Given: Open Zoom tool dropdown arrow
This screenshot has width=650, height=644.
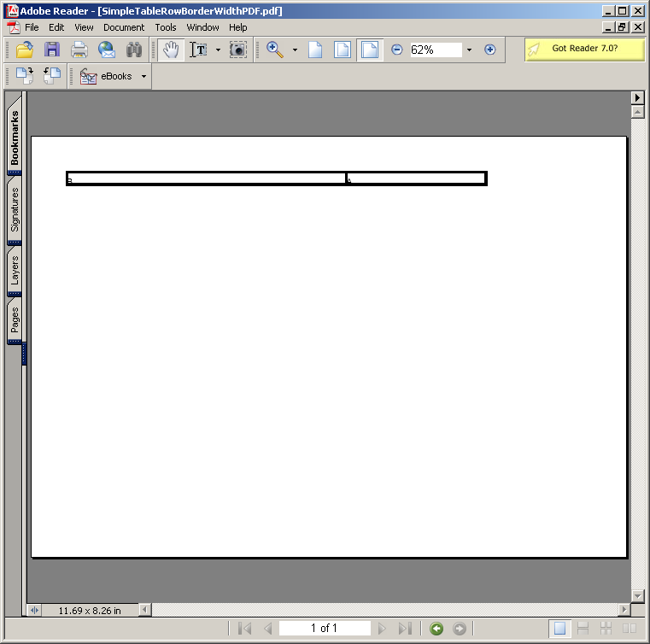Looking at the screenshot, I should pyautogui.click(x=295, y=50).
